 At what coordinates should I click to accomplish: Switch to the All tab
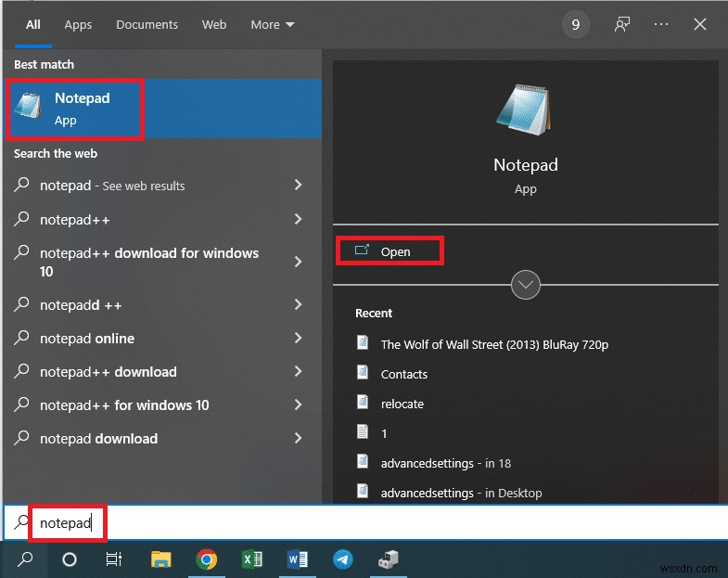[x=33, y=25]
